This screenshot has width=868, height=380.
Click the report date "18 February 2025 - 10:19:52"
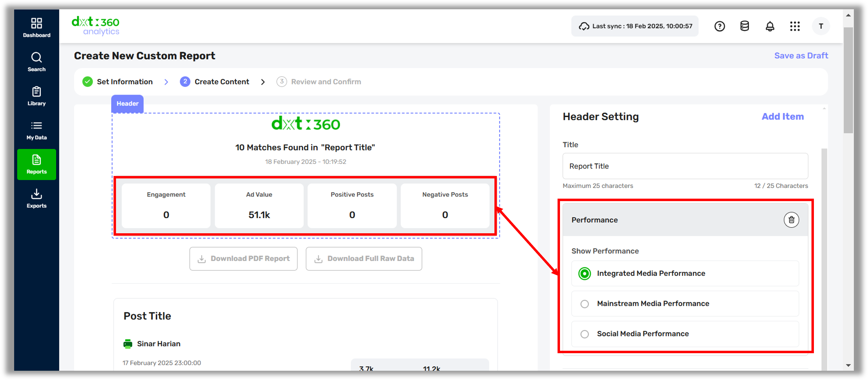click(305, 162)
